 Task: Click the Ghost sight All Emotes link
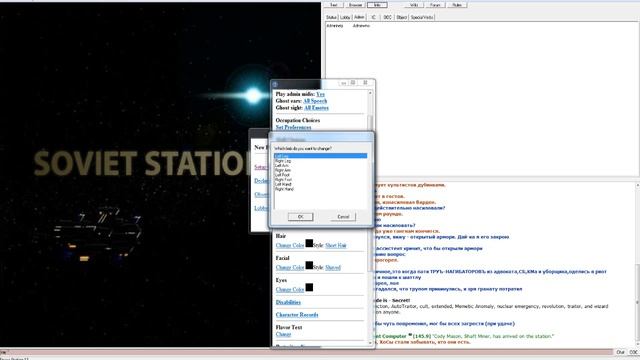316,108
